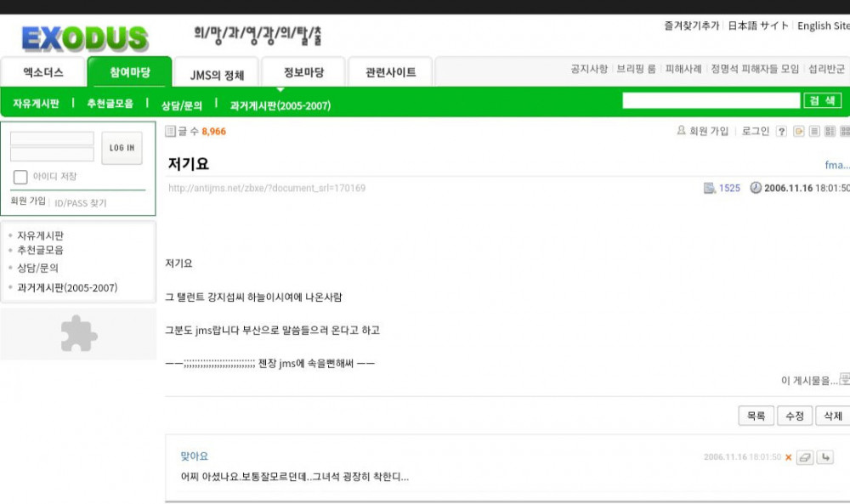
Task: Click the eraser edit comment icon
Action: (805, 457)
